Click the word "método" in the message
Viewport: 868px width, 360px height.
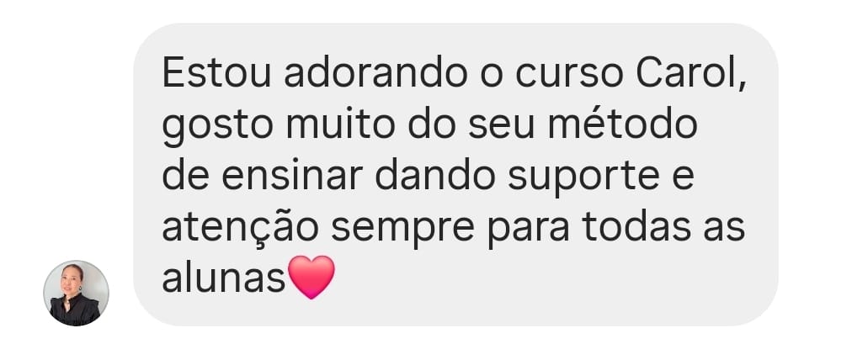623,125
